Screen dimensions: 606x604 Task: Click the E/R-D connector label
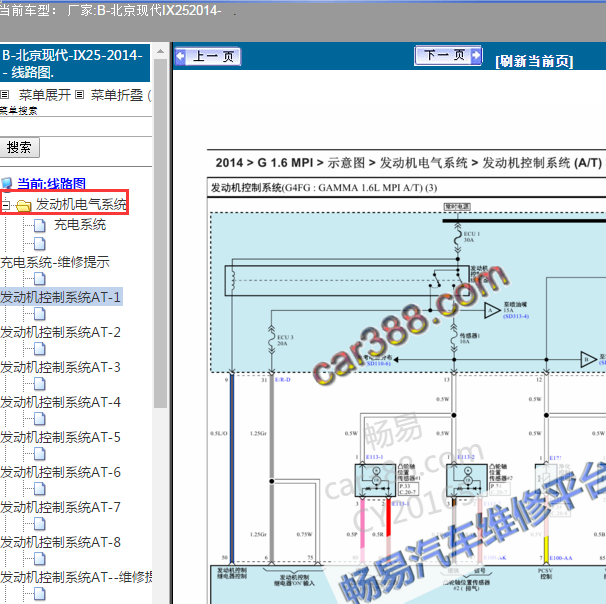pyautogui.click(x=283, y=380)
